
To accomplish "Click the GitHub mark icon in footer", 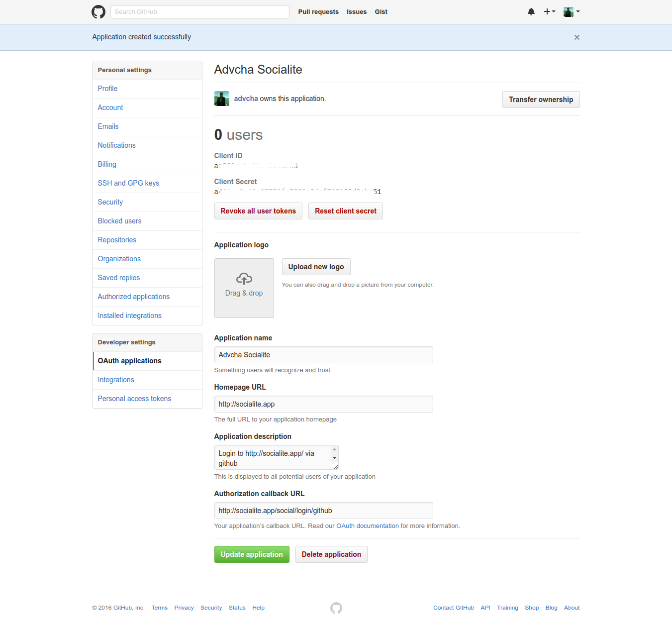I will point(336,608).
